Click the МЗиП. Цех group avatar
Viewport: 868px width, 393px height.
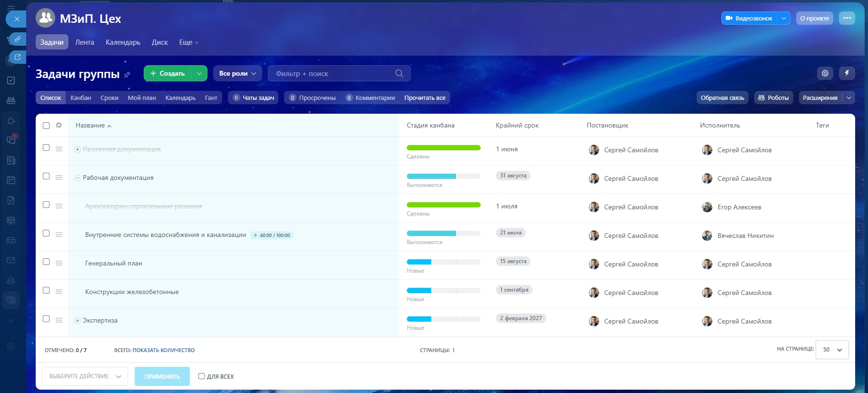point(45,18)
